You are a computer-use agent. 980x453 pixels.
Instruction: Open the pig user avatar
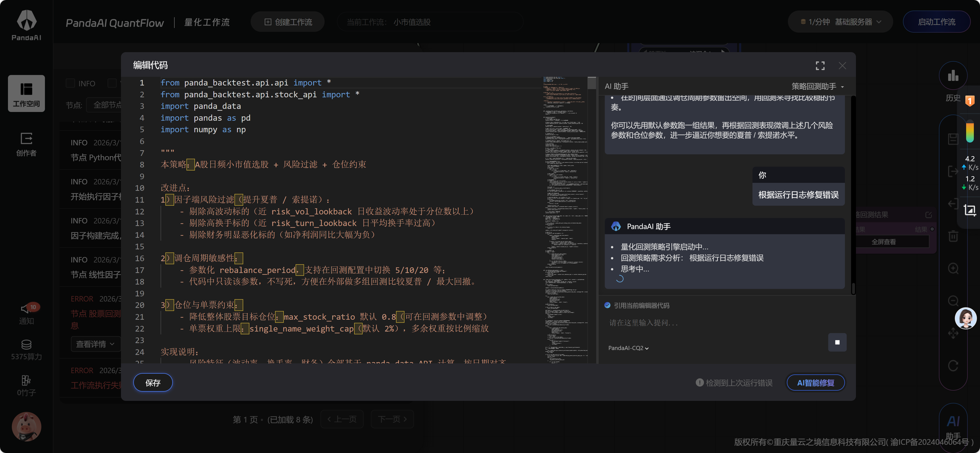click(26, 426)
